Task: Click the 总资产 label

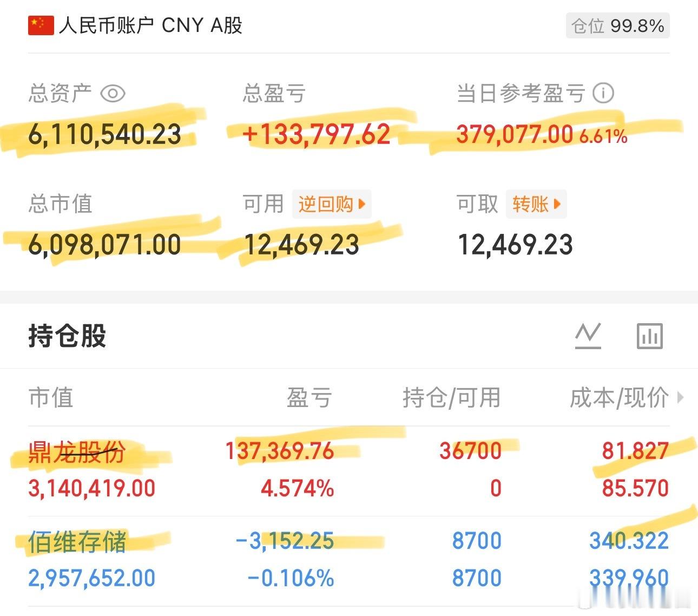Action: pyautogui.click(x=60, y=93)
